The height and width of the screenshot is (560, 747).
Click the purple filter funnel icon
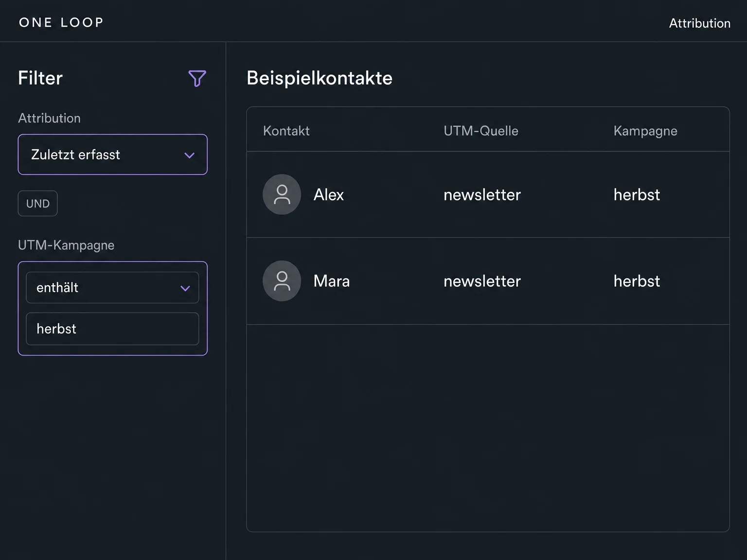(197, 78)
